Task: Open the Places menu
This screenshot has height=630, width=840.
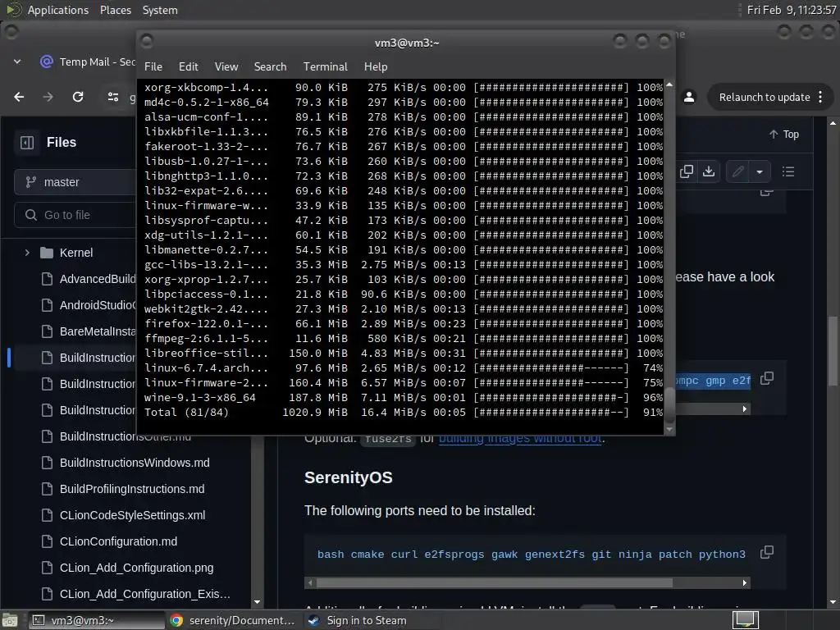Action: pyautogui.click(x=116, y=10)
